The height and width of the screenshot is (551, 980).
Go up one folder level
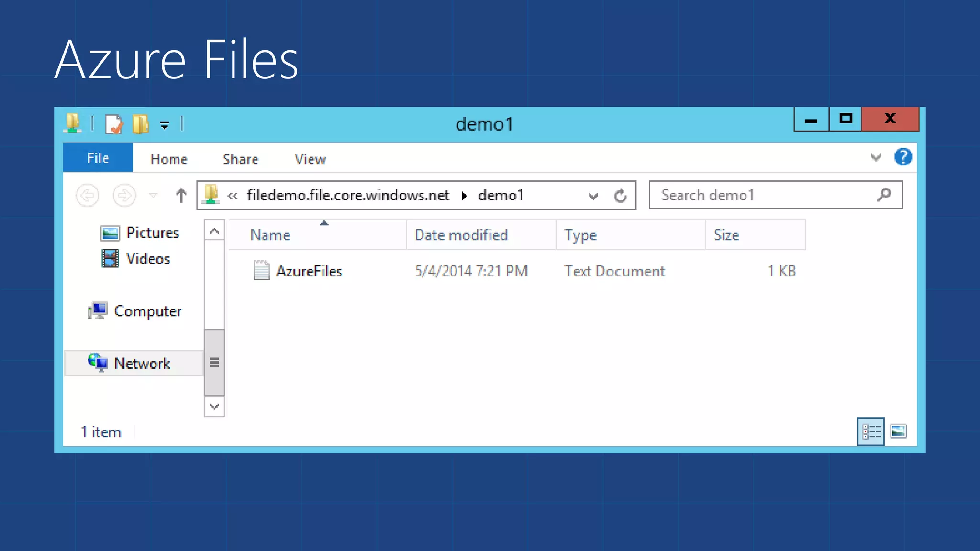181,195
